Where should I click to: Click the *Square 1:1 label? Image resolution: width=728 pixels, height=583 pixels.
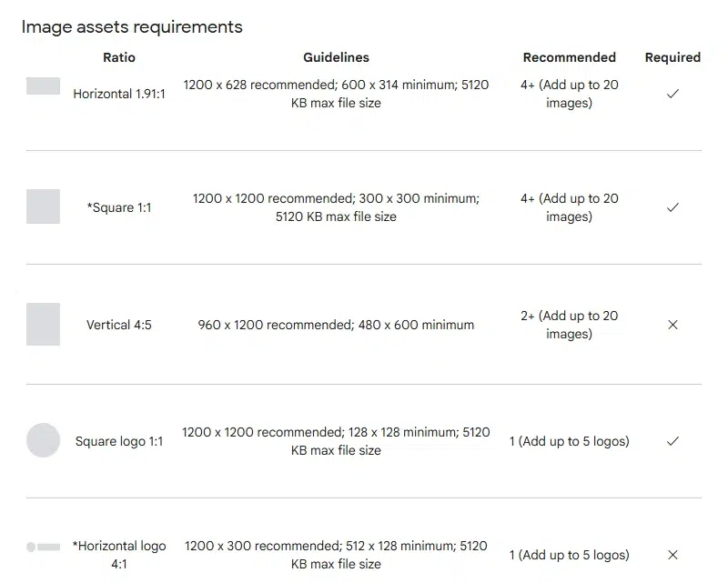(119, 207)
